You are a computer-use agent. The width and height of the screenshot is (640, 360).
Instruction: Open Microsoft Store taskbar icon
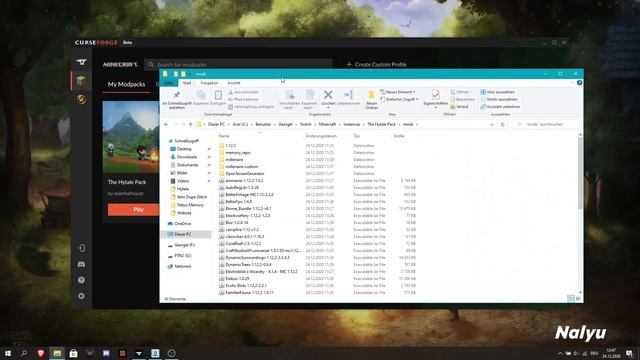pyautogui.click(x=73, y=353)
